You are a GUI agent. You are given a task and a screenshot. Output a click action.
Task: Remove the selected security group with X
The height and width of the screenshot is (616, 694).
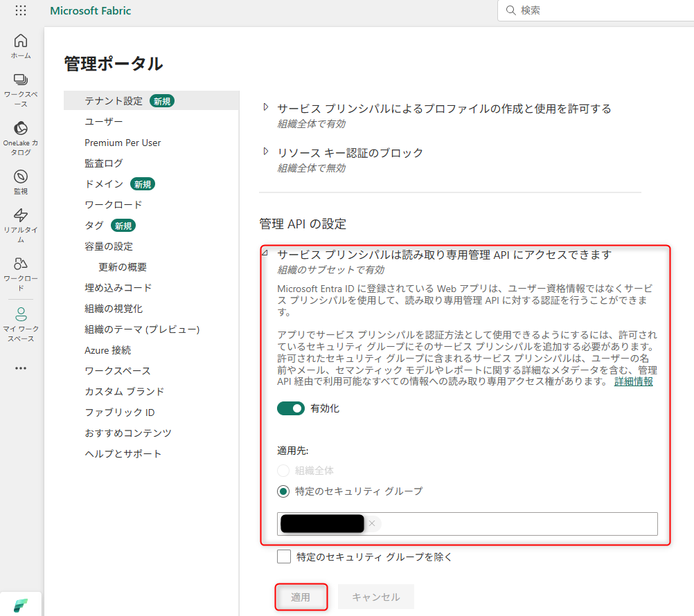pos(372,523)
